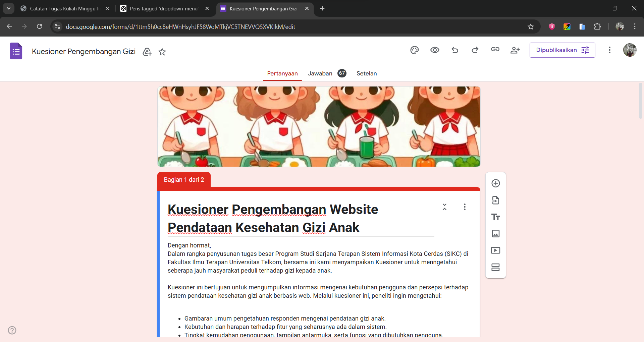Add a video from the side toolbar

495,250
